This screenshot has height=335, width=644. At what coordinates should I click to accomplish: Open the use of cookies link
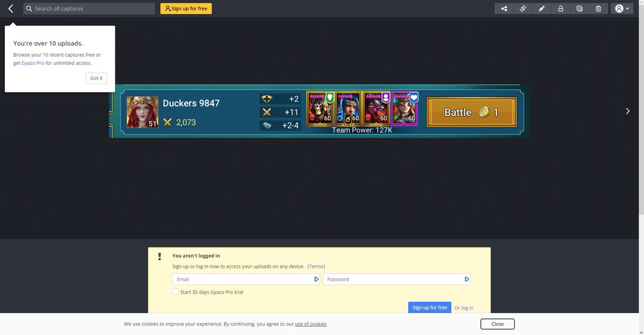tap(311, 324)
